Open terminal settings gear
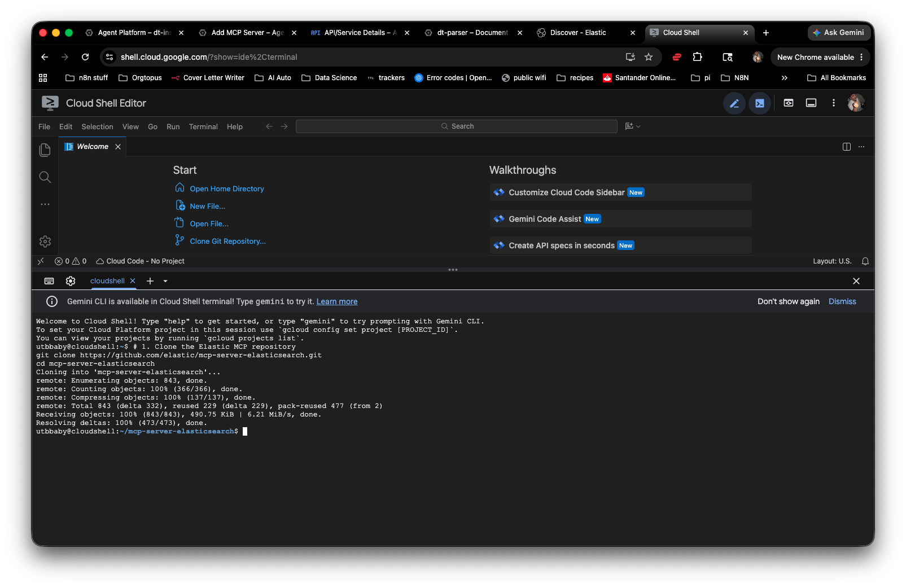The height and width of the screenshot is (588, 906). click(71, 281)
